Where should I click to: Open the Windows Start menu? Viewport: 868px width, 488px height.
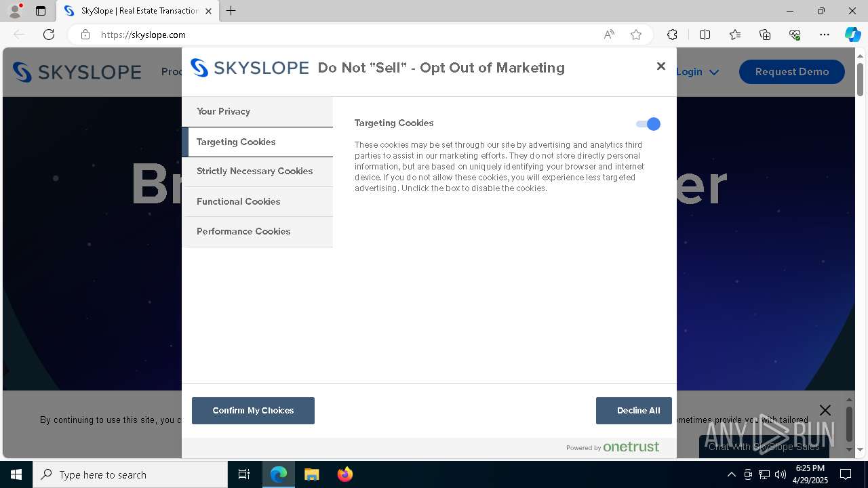[16, 474]
